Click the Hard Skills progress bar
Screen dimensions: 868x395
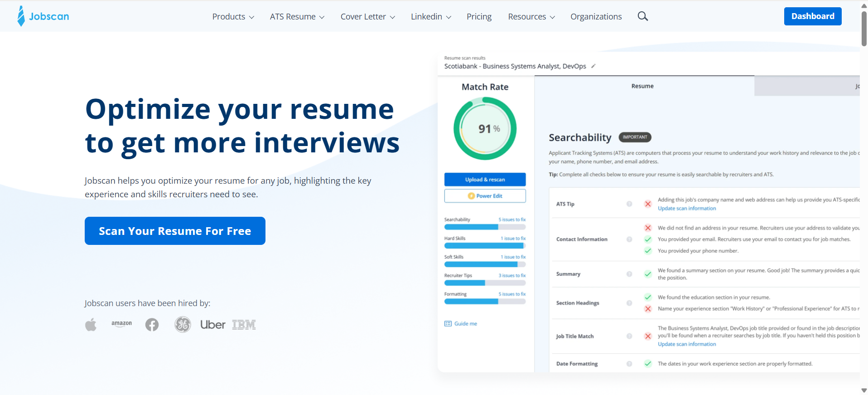485,245
